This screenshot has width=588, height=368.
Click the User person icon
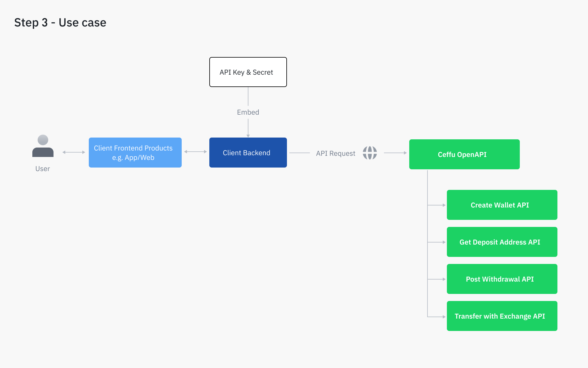43,146
